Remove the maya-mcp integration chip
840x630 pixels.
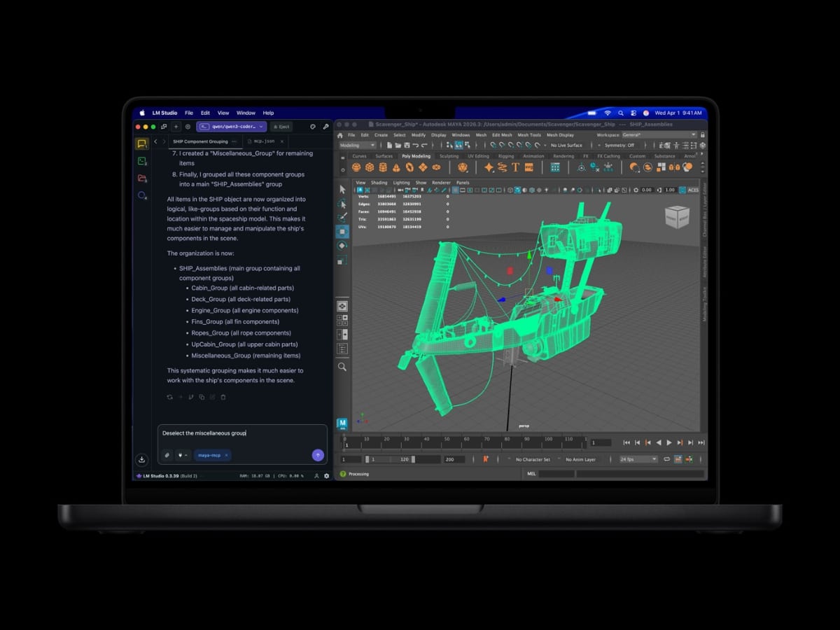tap(226, 455)
